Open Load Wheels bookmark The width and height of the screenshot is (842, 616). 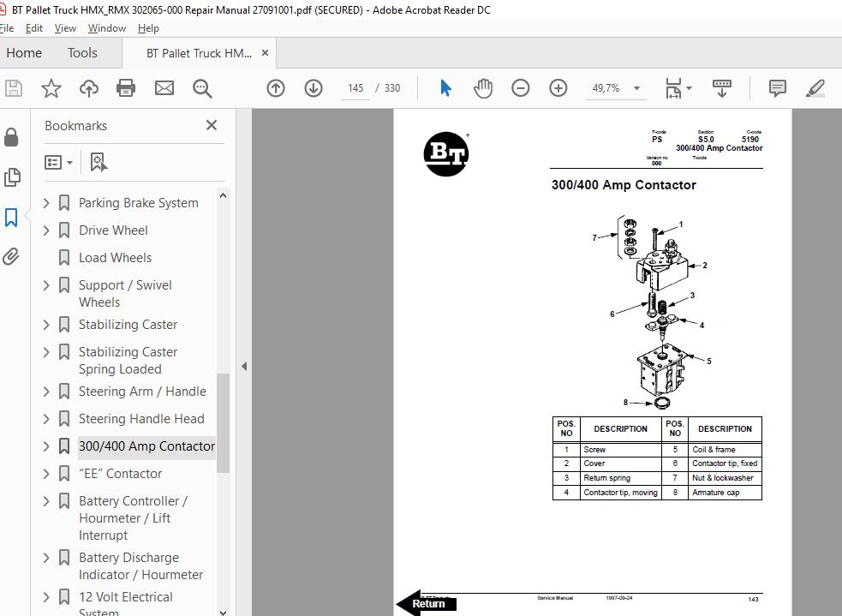coord(115,258)
